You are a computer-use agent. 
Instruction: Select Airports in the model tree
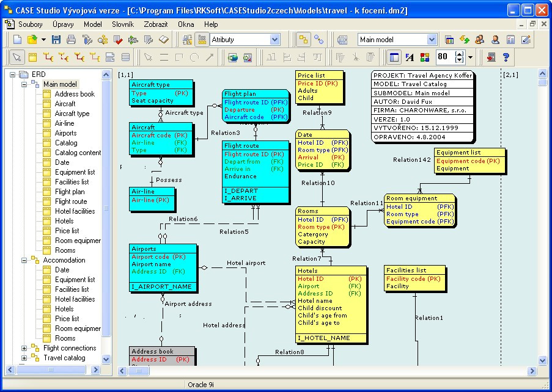click(x=65, y=133)
